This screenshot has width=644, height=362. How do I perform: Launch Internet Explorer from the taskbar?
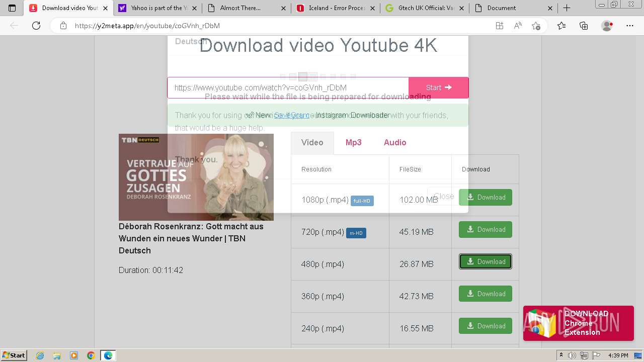(x=40, y=355)
